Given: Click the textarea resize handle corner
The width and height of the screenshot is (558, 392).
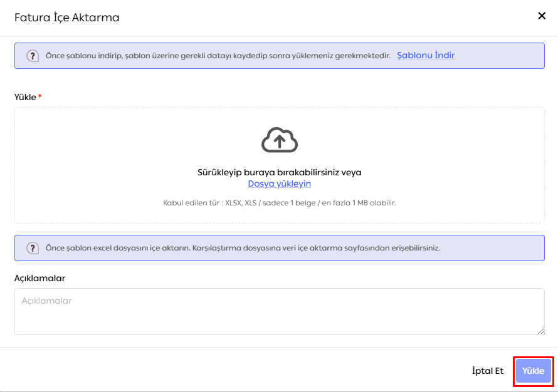Looking at the screenshot, I should click(x=541, y=331).
